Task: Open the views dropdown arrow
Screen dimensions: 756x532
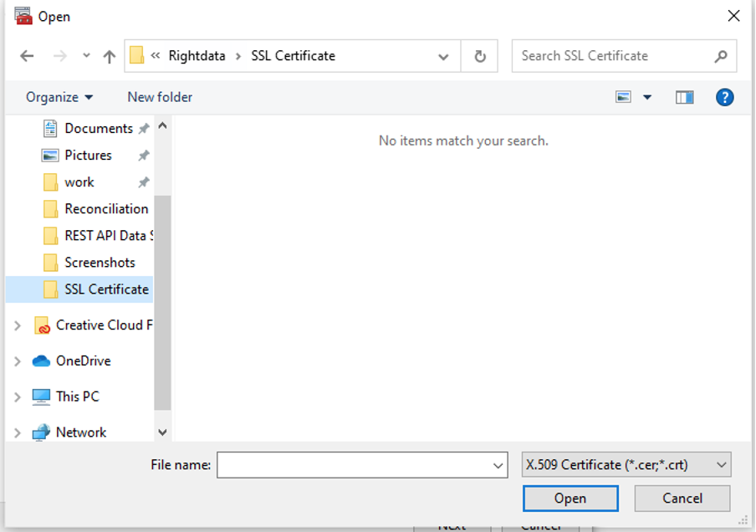Action: pos(647,96)
